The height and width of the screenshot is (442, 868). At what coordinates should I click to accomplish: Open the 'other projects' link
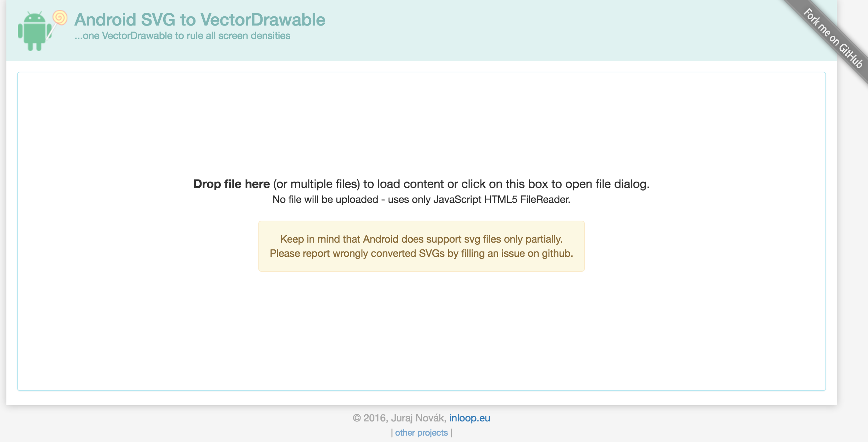[421, 433]
